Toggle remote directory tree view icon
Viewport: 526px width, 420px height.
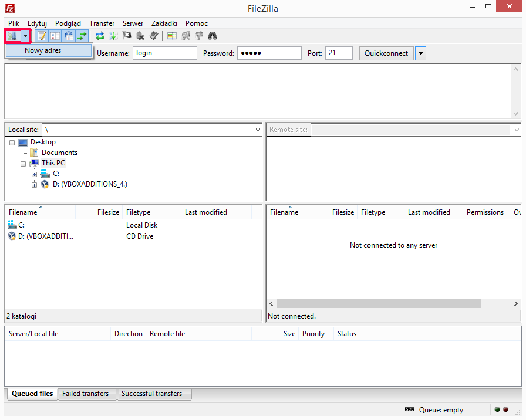(69, 36)
